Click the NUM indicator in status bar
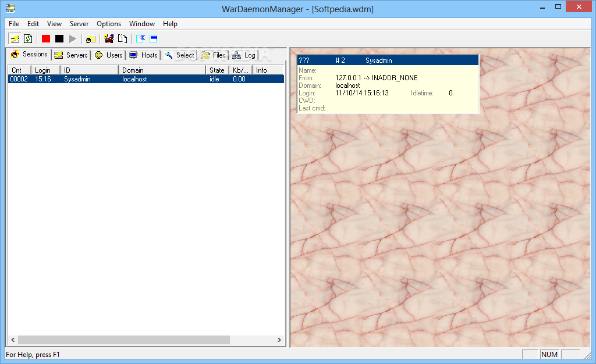Screen dimensions: 596x364 [549, 355]
